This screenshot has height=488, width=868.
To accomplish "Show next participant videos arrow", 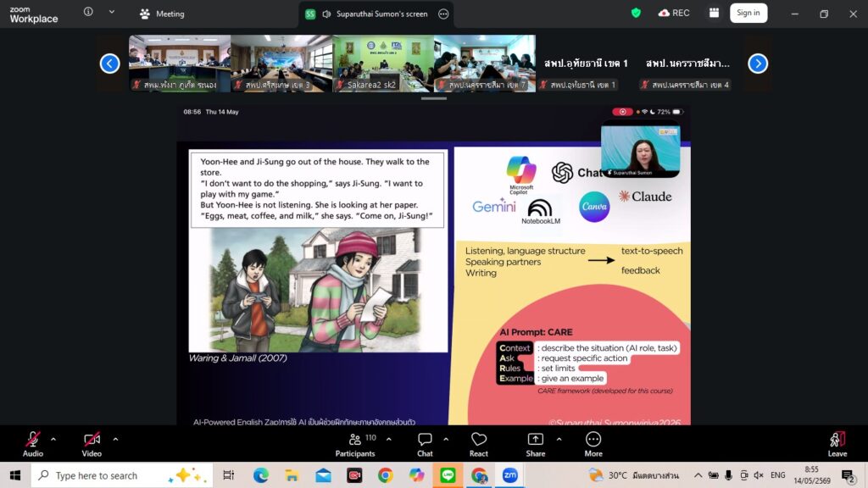I will [758, 64].
